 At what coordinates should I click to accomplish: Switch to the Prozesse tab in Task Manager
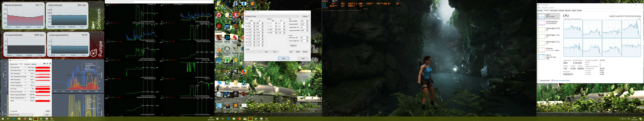coord(540,11)
